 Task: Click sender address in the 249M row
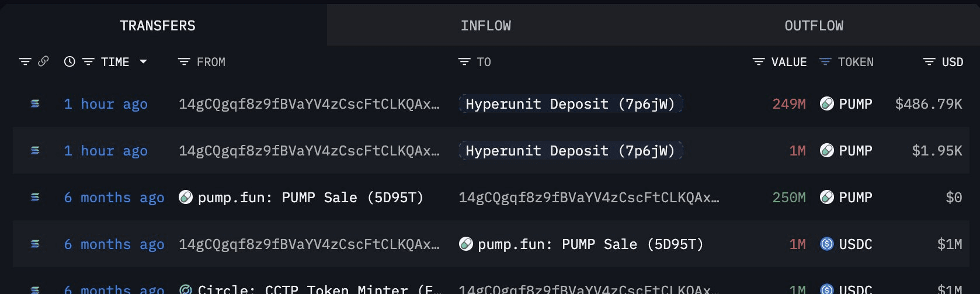[309, 103]
